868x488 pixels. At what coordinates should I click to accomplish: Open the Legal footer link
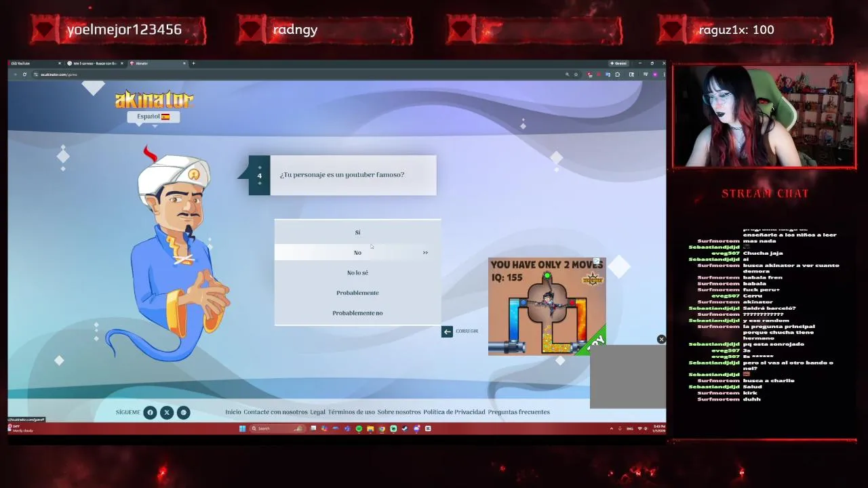tap(317, 412)
